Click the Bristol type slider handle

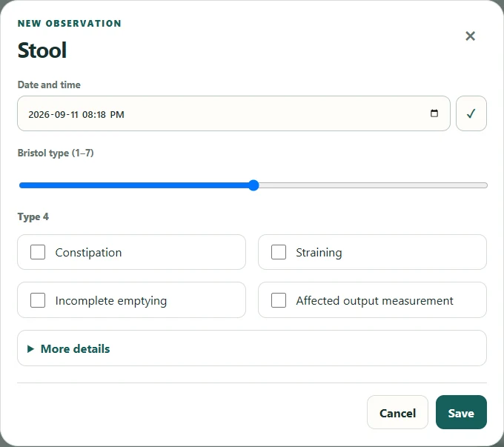(x=253, y=185)
